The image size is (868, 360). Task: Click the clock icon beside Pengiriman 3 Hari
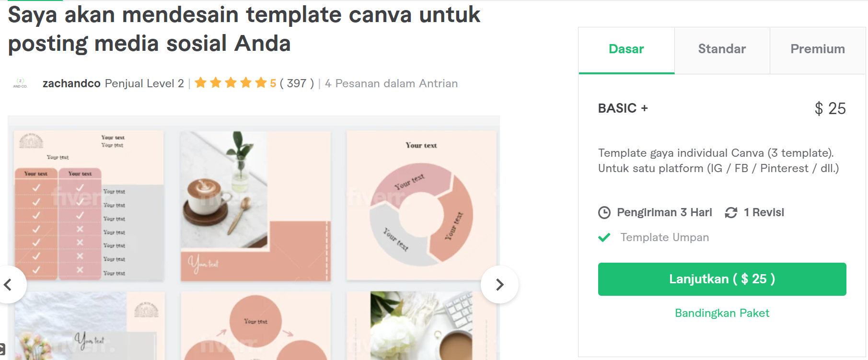pyautogui.click(x=604, y=212)
